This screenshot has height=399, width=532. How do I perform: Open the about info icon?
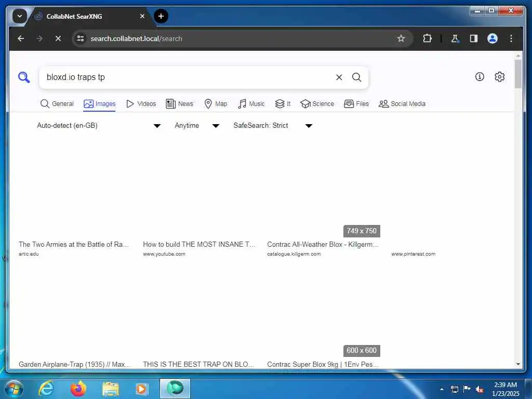point(479,77)
